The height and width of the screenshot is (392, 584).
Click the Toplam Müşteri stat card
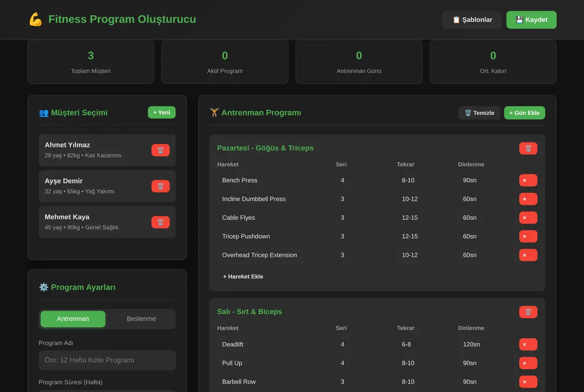(x=91, y=61)
